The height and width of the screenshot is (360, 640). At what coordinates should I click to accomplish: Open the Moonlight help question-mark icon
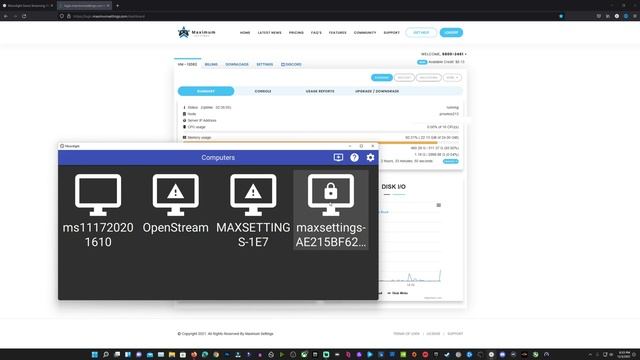[x=354, y=158]
